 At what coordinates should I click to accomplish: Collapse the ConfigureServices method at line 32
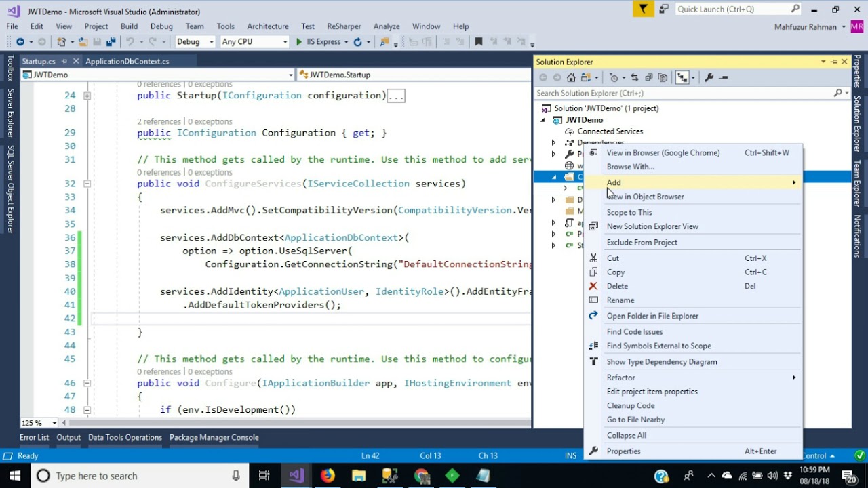[x=87, y=184]
